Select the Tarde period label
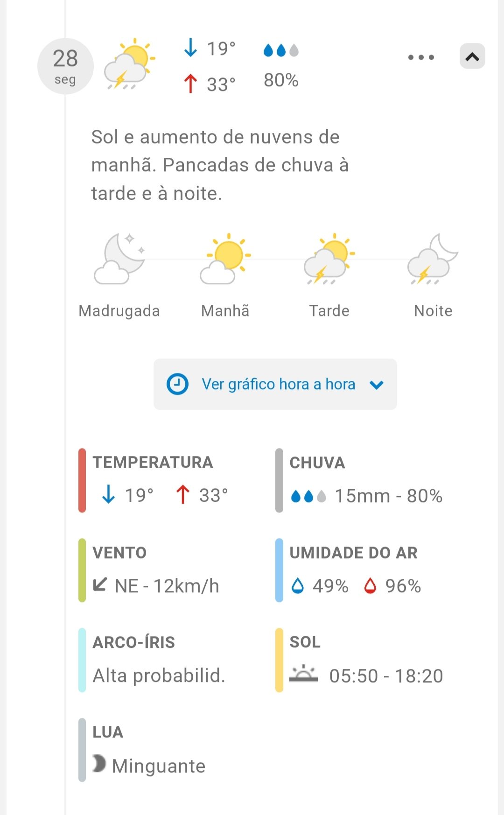 tap(329, 311)
